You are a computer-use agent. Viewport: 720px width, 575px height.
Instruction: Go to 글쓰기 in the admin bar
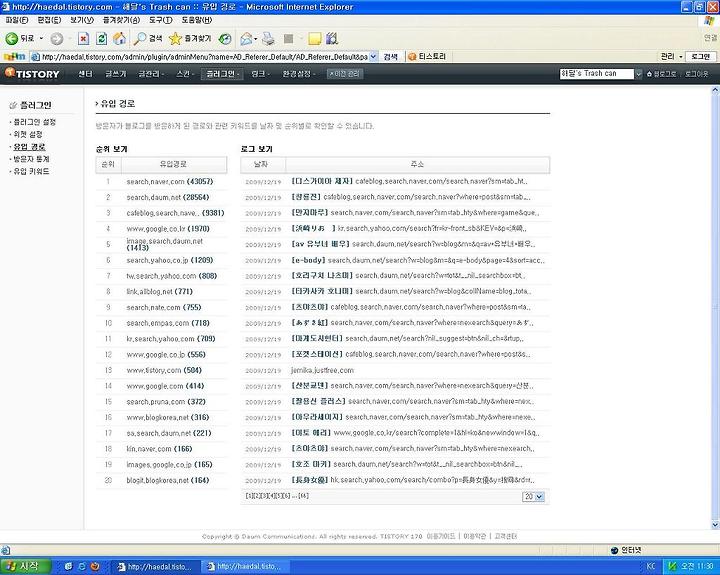(115, 73)
